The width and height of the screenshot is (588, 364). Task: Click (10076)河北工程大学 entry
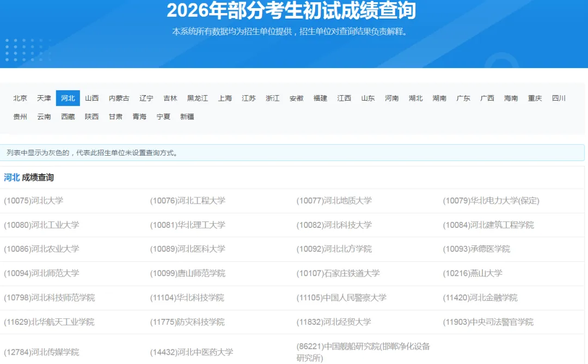click(188, 201)
